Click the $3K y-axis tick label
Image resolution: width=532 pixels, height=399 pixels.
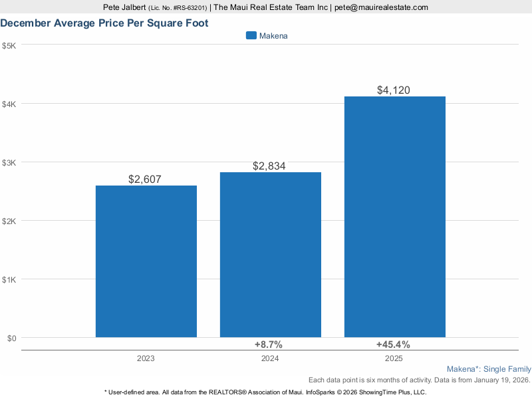[9, 162]
